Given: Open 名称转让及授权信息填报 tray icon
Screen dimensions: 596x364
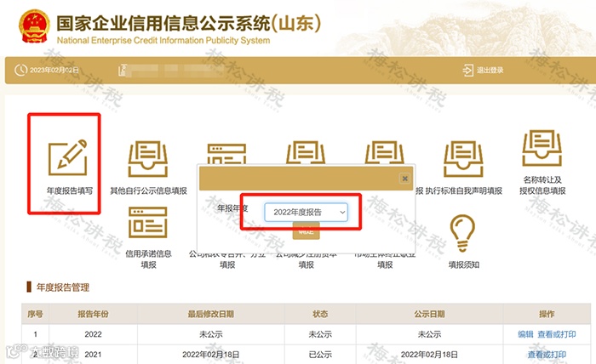Looking at the screenshot, I should point(542,148).
